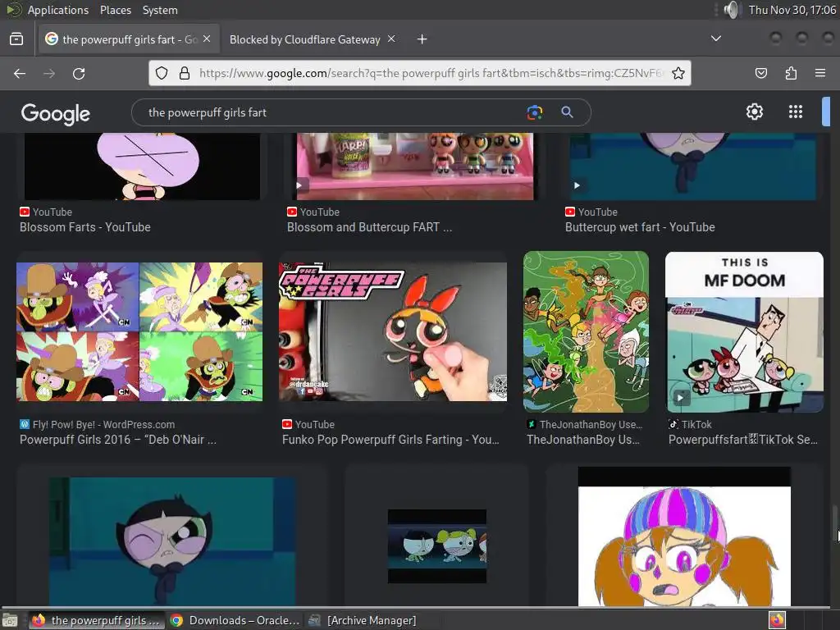The width and height of the screenshot is (840, 630).
Task: Click the show desktop icon in the taskbar
Action: coord(9,621)
